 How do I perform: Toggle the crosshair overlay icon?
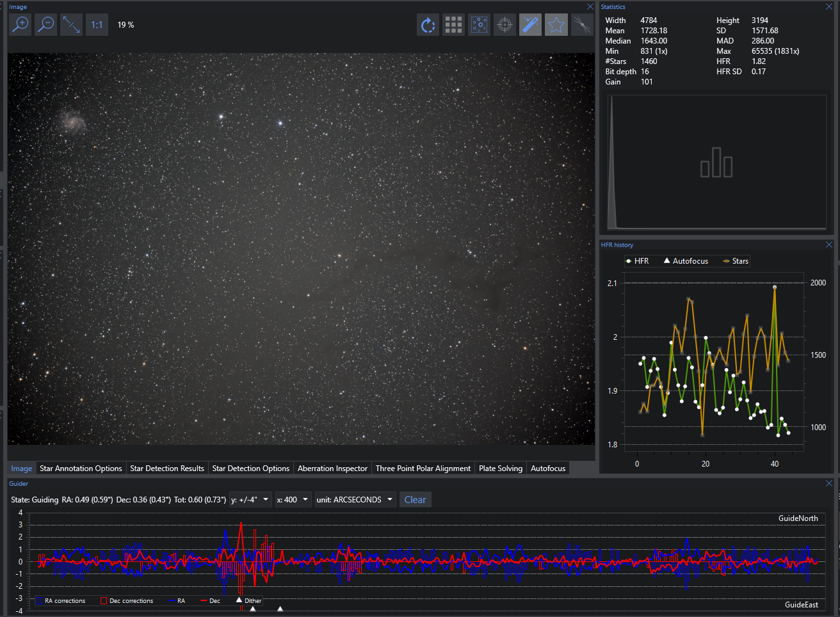click(505, 25)
